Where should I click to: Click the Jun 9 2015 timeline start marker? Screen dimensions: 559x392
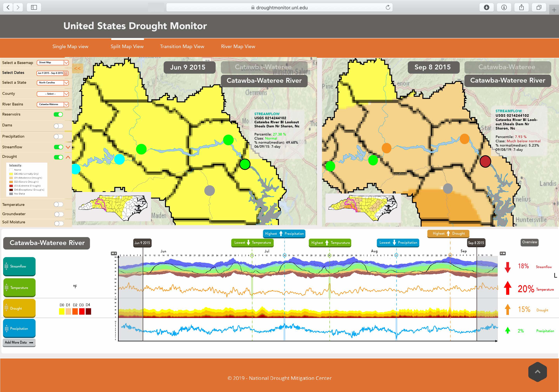pyautogui.click(x=142, y=243)
